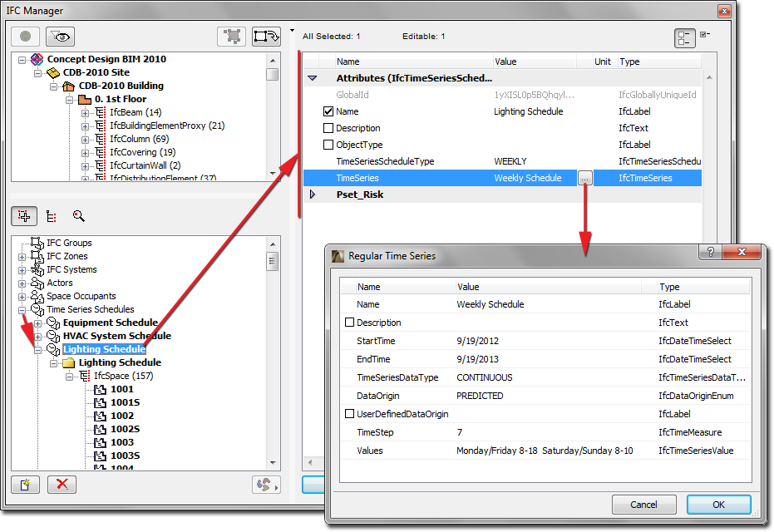774x532 pixels.
Task: Expand the IfcColumn (69) node
Action: [85, 140]
